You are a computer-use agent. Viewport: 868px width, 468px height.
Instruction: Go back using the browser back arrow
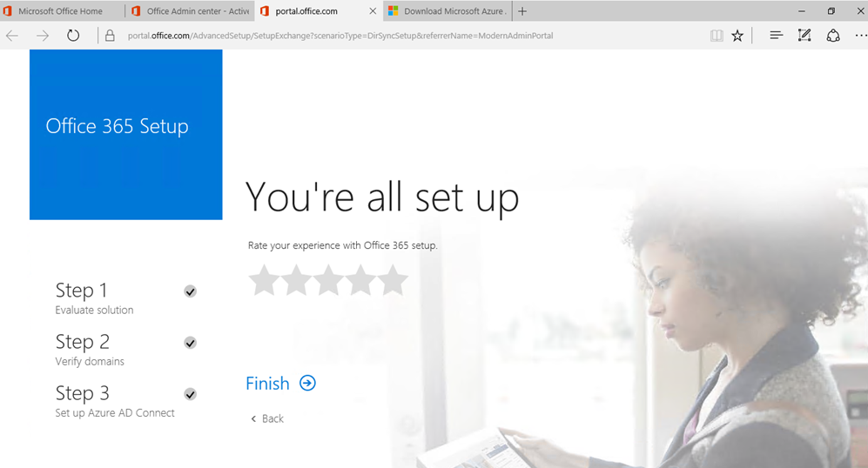[x=12, y=36]
